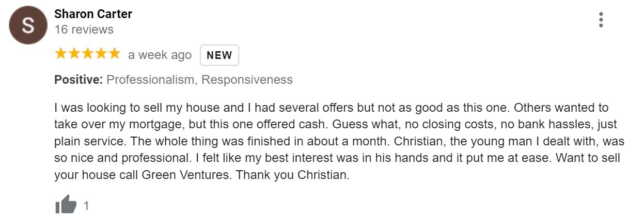Select the 'Responsiveness' attribute text
The image size is (644, 224).
[247, 80]
